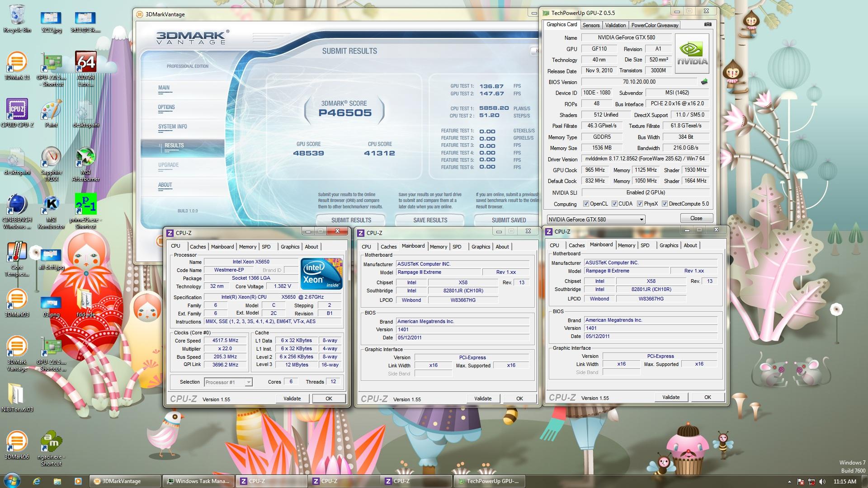Open the CPUID CPU-Z desktop icon
This screenshot has height=488, width=868.
pos(17,113)
